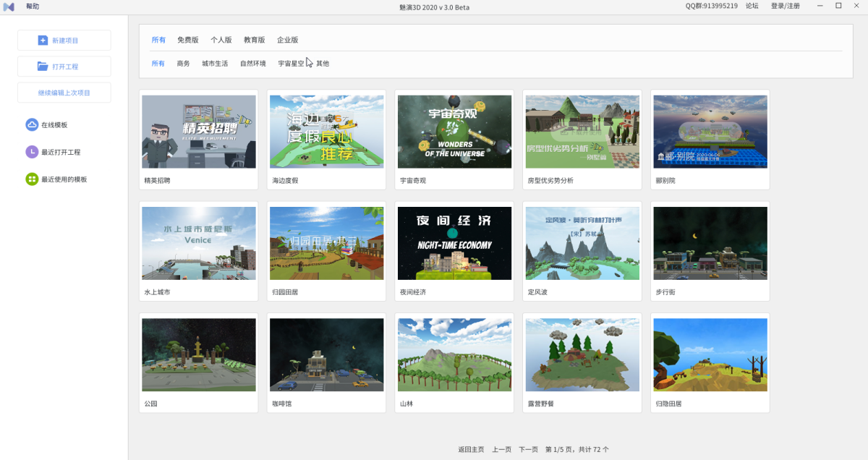This screenshot has height=460, width=868.
Task: Click the cloud icon for 在线模板
Action: (32, 125)
